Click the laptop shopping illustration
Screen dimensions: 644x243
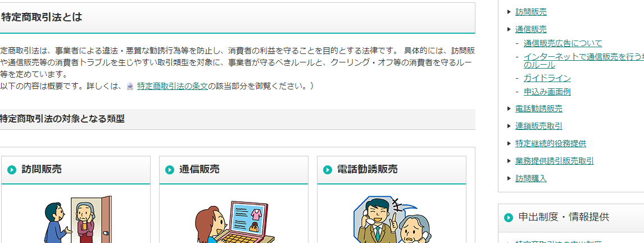click(x=234, y=222)
